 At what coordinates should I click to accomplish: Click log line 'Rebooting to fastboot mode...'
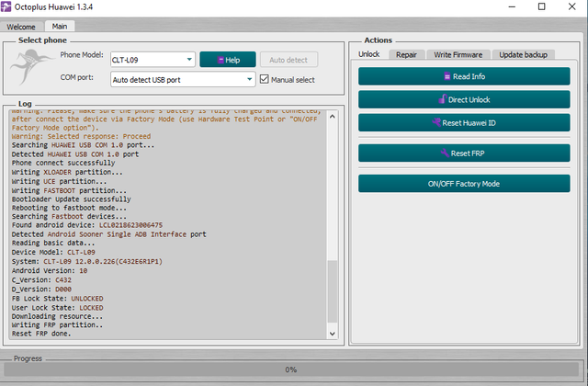click(69, 208)
